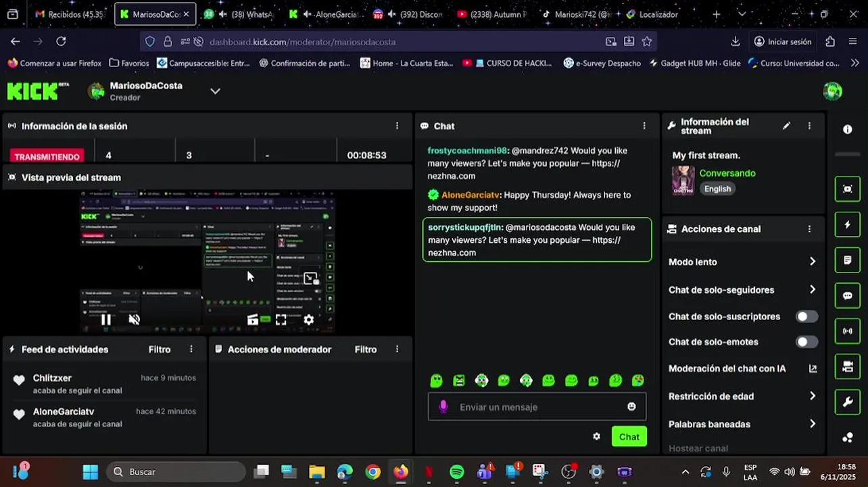Open Spotify from the taskbar

456,471
